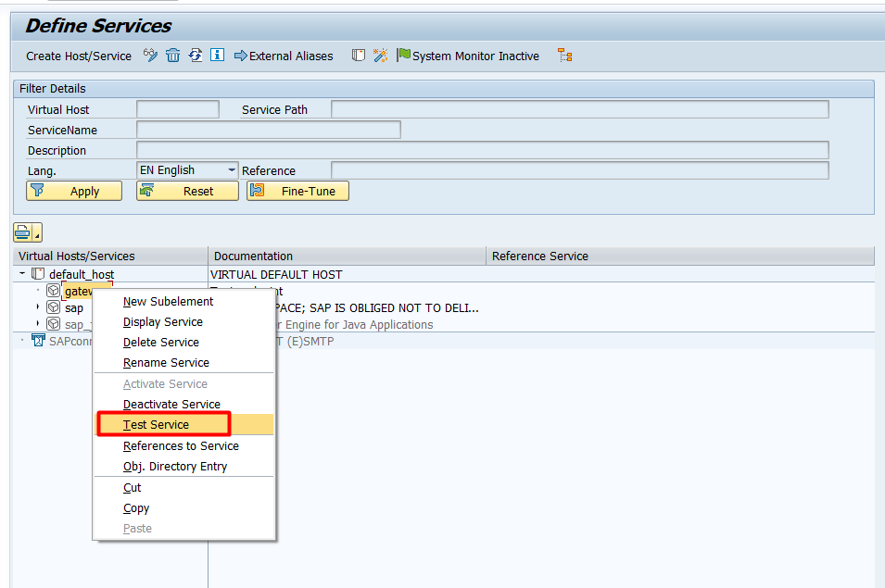
Task: Click the Delete trash can toolbar icon
Action: pos(173,56)
